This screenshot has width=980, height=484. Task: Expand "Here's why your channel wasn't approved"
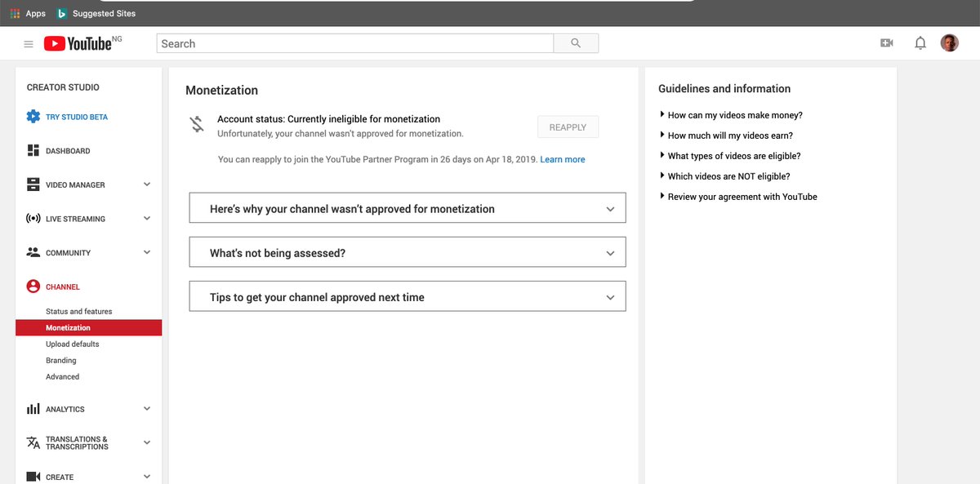[x=408, y=208]
